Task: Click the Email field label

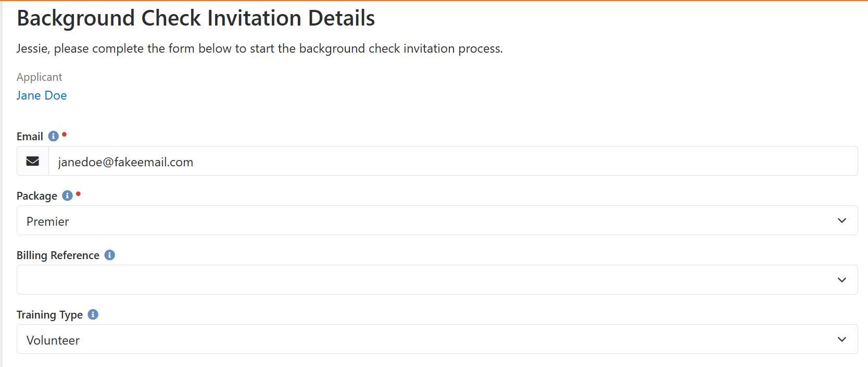Action: [30, 137]
